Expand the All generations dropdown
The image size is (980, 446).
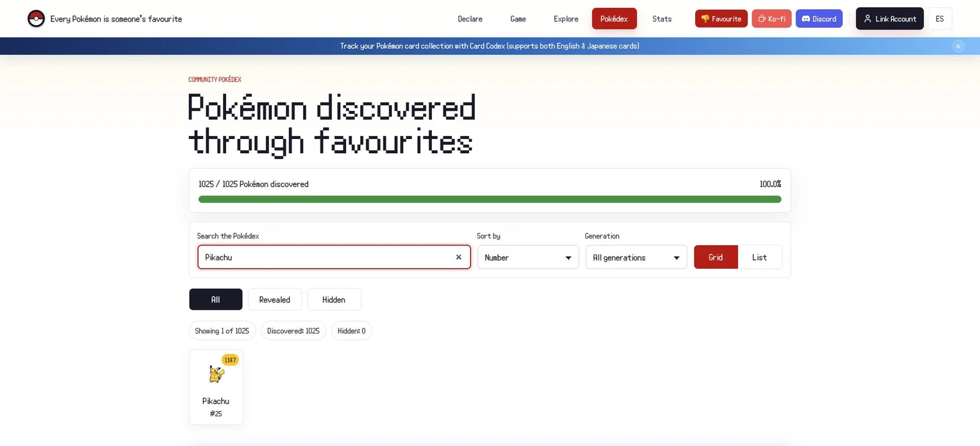point(636,257)
